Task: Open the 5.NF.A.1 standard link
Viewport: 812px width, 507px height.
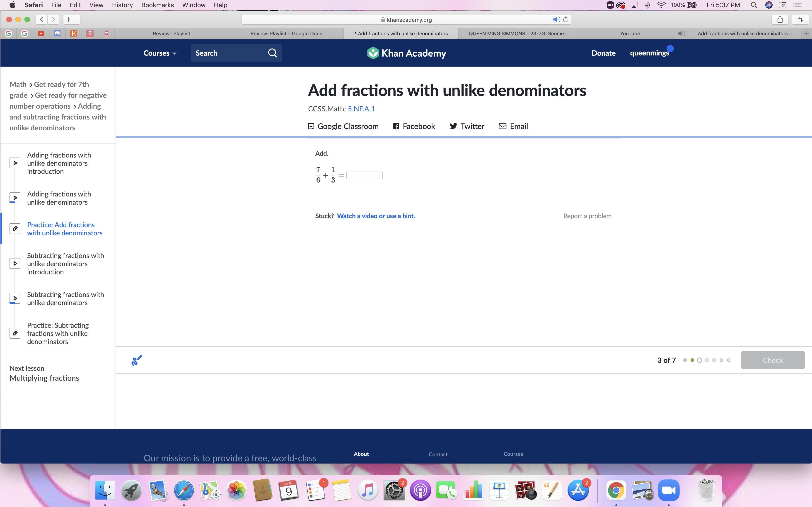Action: tap(361, 109)
